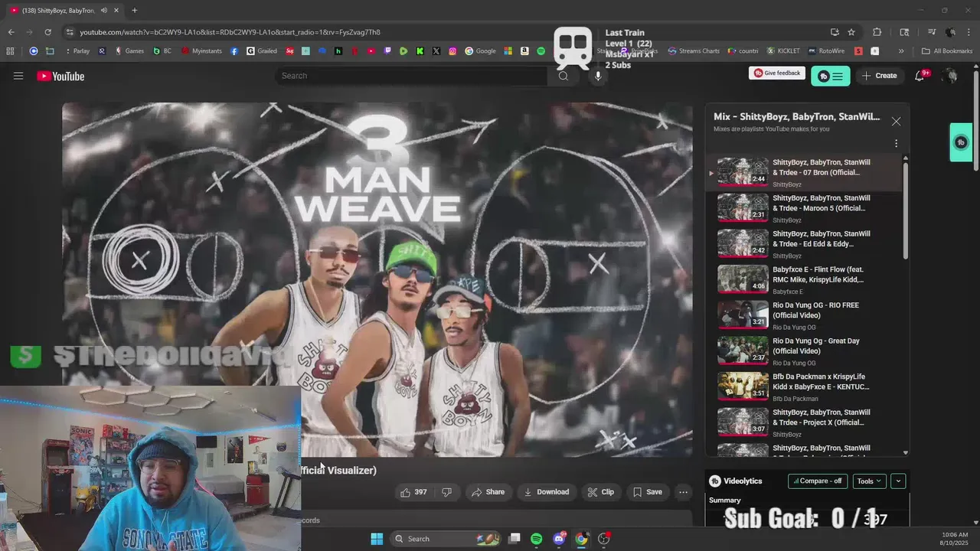Play Babyfxce E Flint Flow video
The height and width of the screenshot is (551, 980).
click(x=804, y=280)
